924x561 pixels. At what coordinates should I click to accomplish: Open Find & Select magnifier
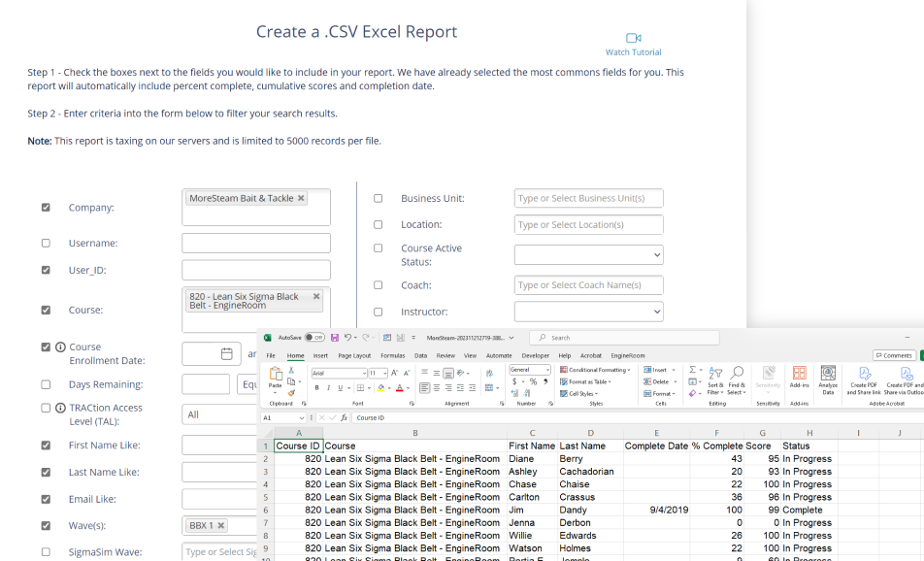coord(737,380)
